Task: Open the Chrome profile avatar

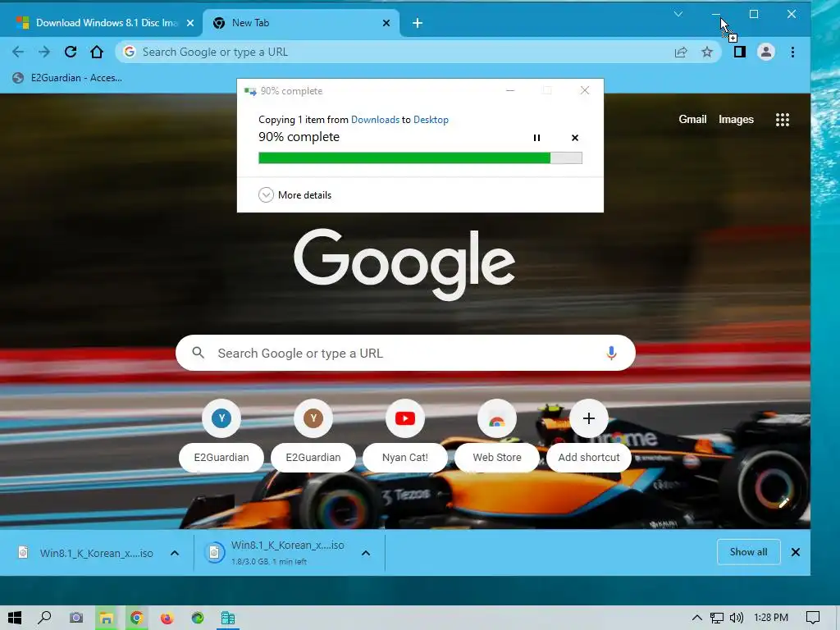Action: (766, 52)
